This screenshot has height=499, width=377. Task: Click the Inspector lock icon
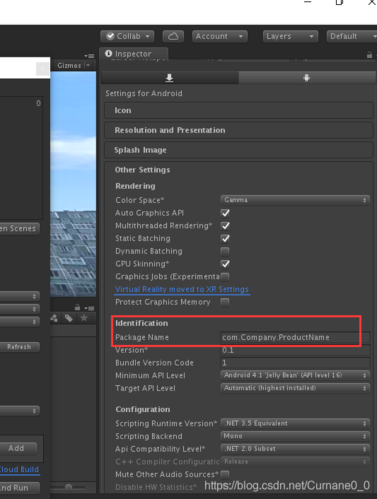(369, 55)
